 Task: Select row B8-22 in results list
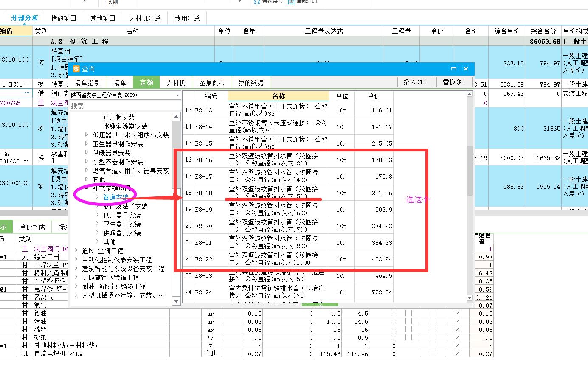tap(288, 259)
